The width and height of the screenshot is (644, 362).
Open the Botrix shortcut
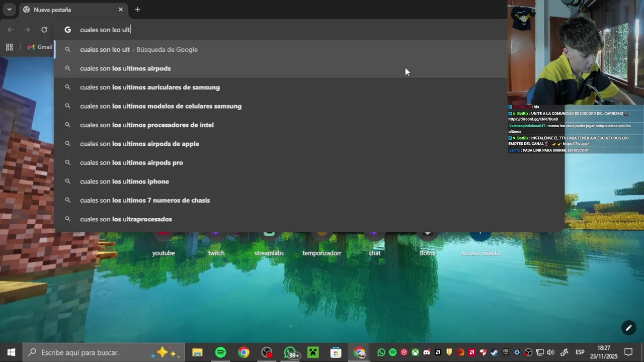[x=428, y=245]
